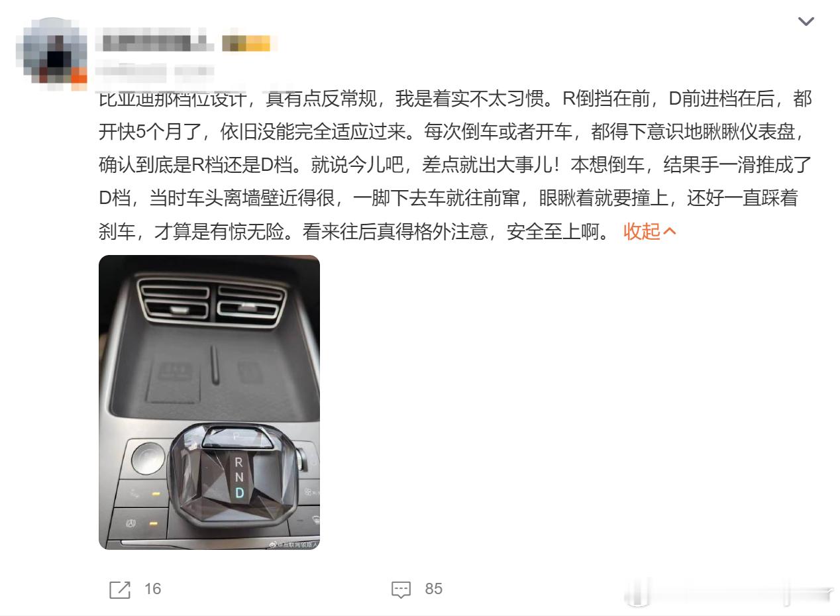Image resolution: width=840 pixels, height=616 pixels.
Task: Click the comment count 85
Action: 434,589
